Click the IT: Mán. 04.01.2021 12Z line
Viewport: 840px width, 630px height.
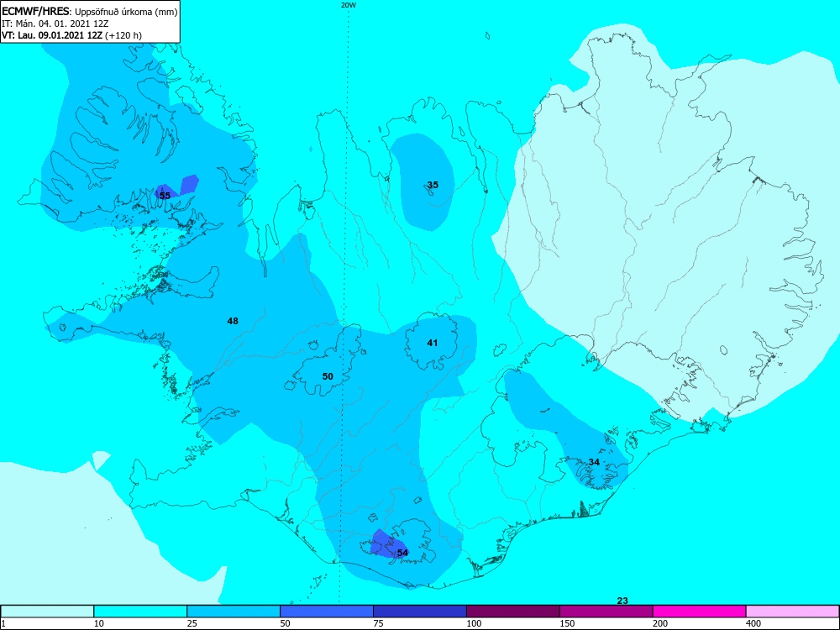55,24
